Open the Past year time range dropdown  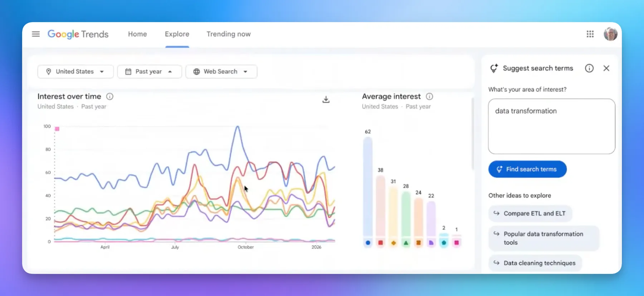click(x=149, y=72)
